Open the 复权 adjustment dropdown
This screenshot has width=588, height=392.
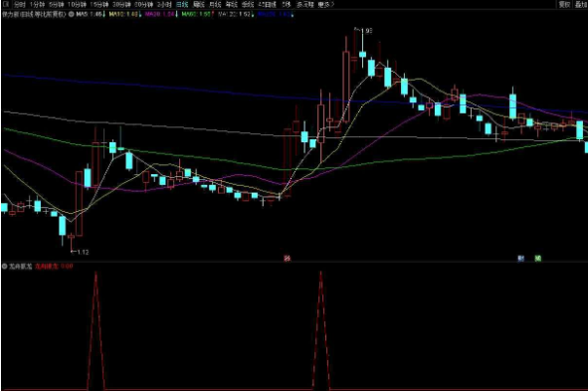564,5
